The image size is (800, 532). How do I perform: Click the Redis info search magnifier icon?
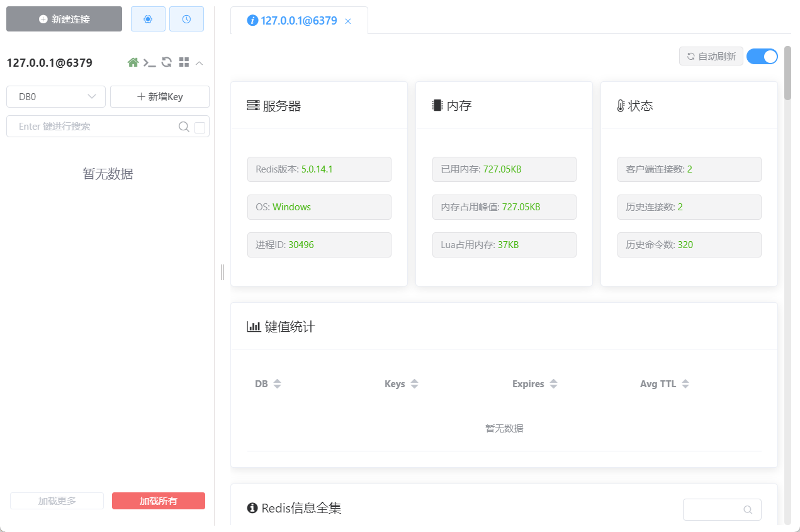tap(748, 510)
